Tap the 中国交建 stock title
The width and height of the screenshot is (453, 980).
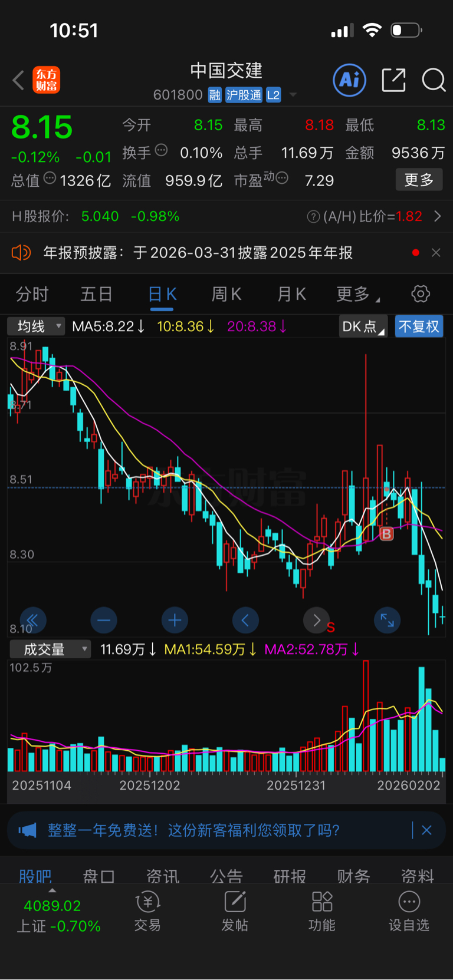click(226, 71)
